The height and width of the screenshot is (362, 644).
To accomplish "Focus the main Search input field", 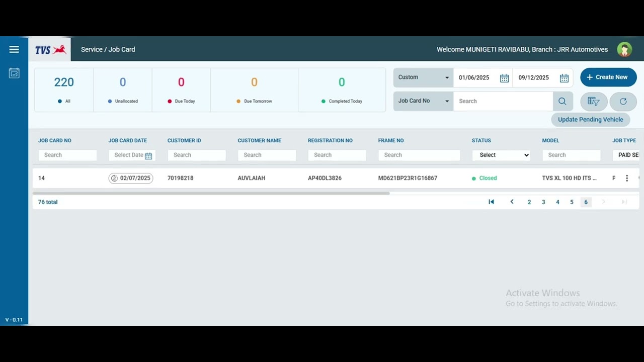I will (x=503, y=101).
